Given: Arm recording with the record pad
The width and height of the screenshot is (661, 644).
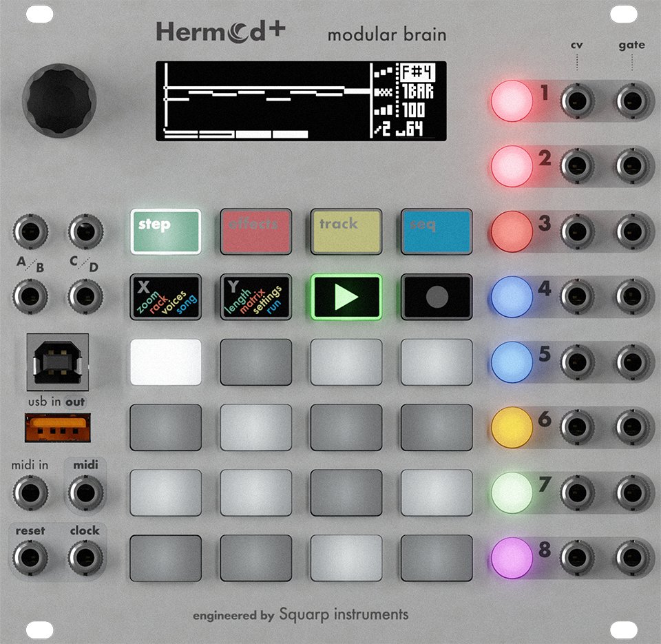Looking at the screenshot, I should click(435, 298).
